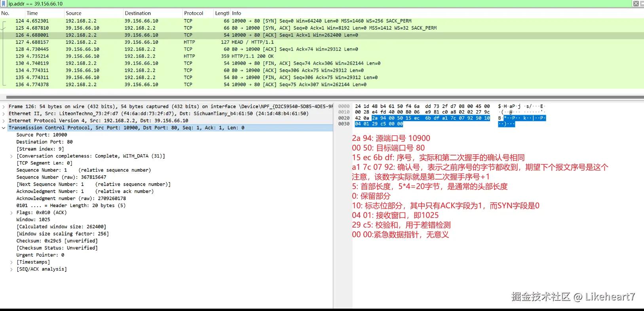
Task: Select the Header Length: 20 bytes line
Action: coord(71,206)
